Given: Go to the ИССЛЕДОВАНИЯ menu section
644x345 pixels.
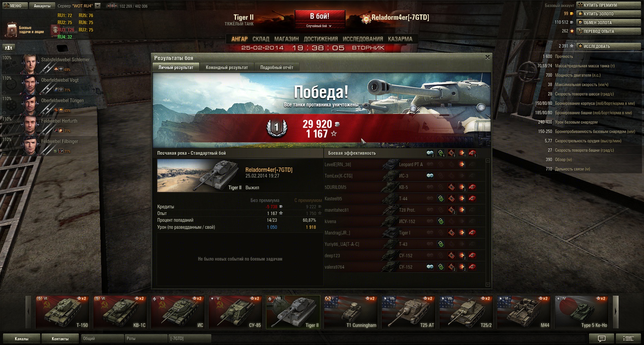Looking at the screenshot, I should coord(363,39).
